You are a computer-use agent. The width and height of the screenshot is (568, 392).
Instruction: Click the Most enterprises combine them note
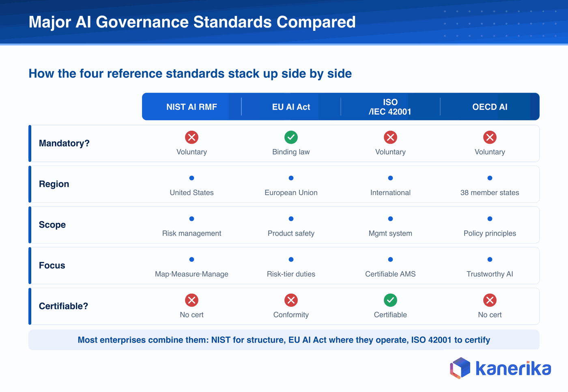click(x=284, y=340)
